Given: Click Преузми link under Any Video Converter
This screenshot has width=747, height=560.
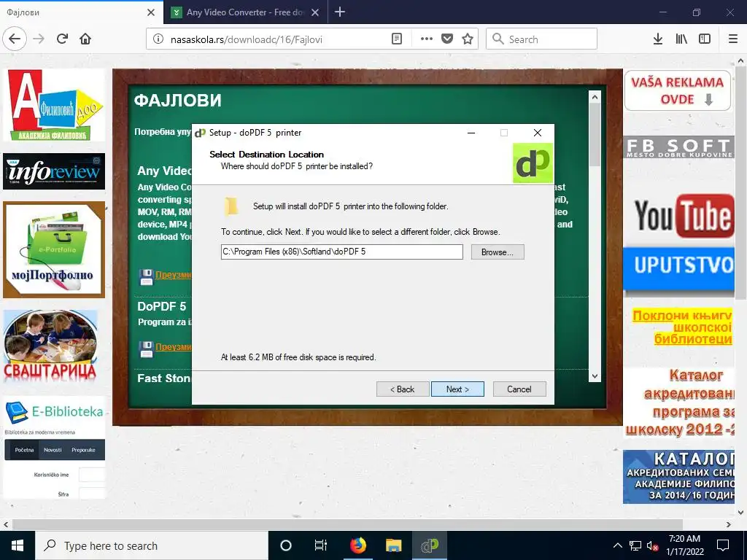Looking at the screenshot, I should pyautogui.click(x=174, y=275).
